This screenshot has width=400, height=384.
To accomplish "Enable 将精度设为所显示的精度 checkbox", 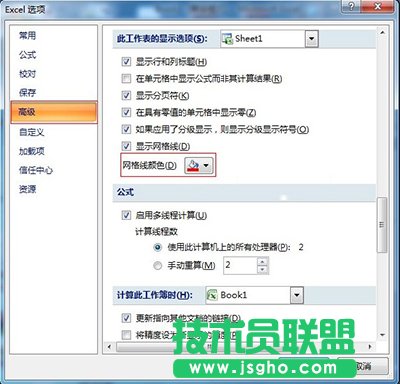I will tap(126, 335).
